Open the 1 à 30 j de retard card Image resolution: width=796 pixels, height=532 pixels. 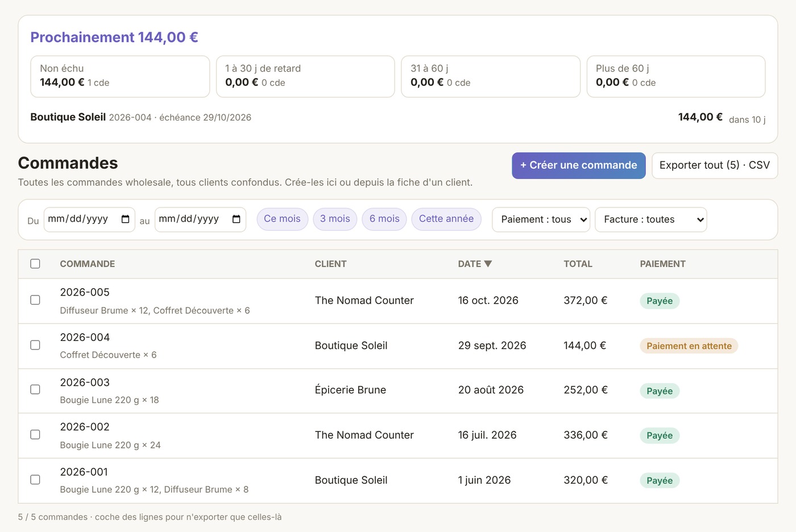click(x=305, y=76)
